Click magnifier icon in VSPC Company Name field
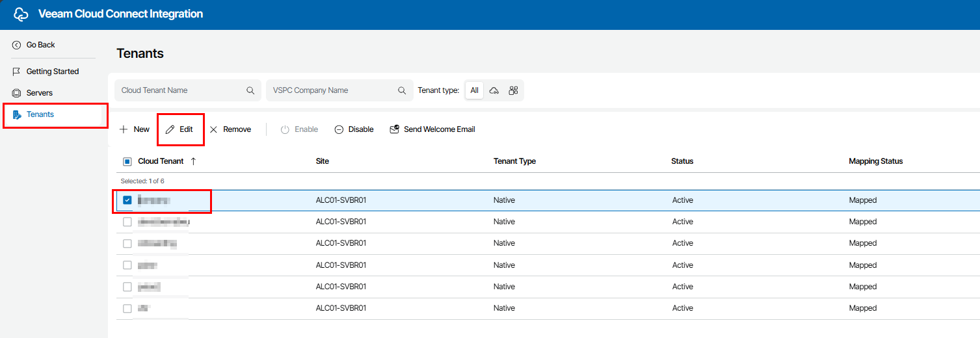The height and width of the screenshot is (338, 980). coord(402,90)
